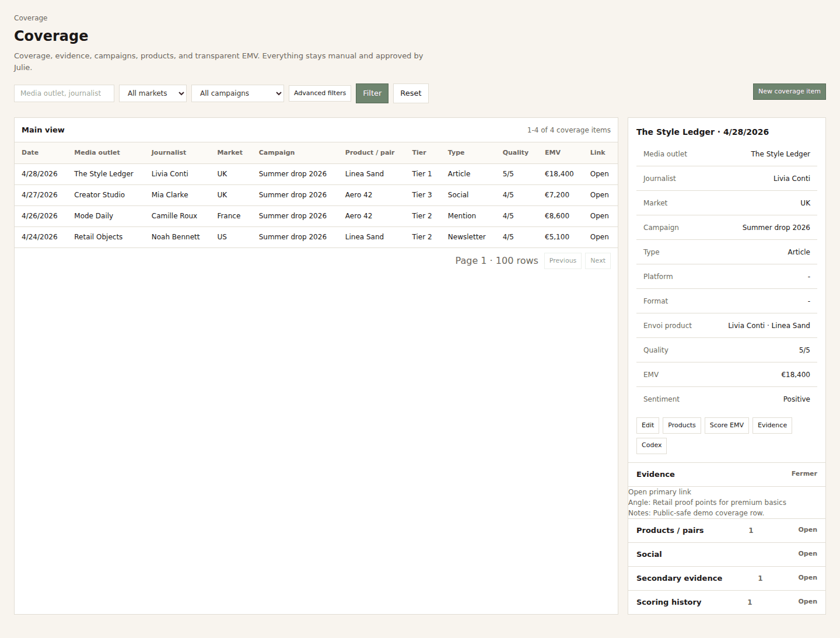Click the Journalist column header
Screen dimensions: 840x638
click(x=169, y=153)
